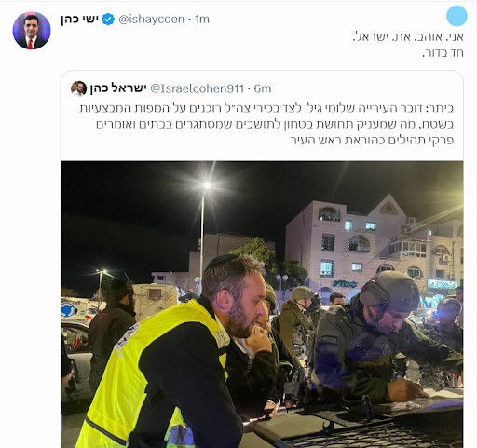This screenshot has width=477, height=448.
Task: Click the main tweet text אני. אוהב. את. ישראל.
Action: pyautogui.click(x=408, y=37)
